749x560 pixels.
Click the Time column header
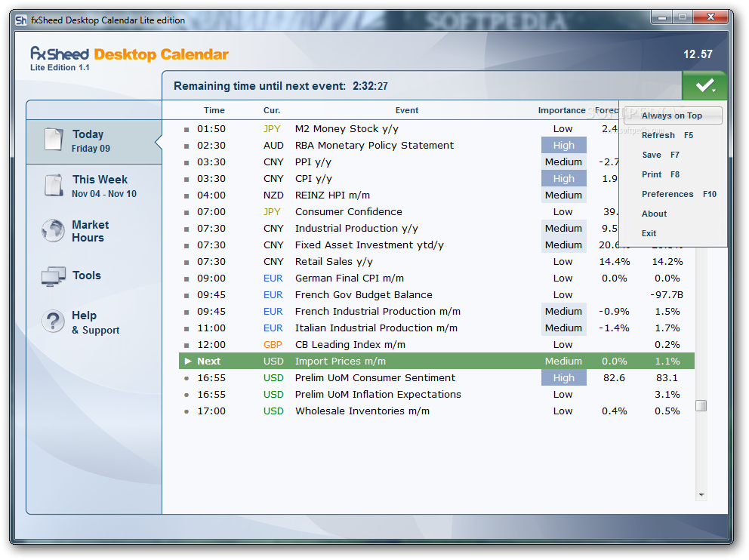coord(214,110)
